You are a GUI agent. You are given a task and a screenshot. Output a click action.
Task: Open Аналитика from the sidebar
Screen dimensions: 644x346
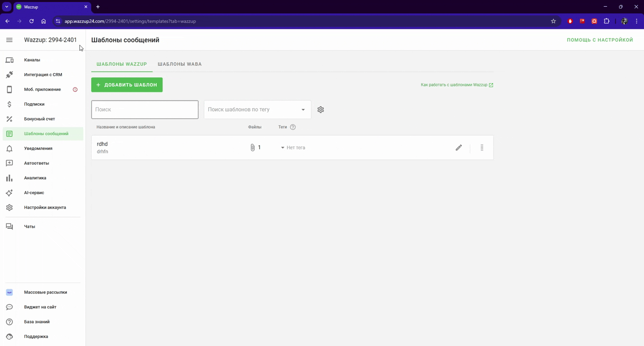[35, 178]
